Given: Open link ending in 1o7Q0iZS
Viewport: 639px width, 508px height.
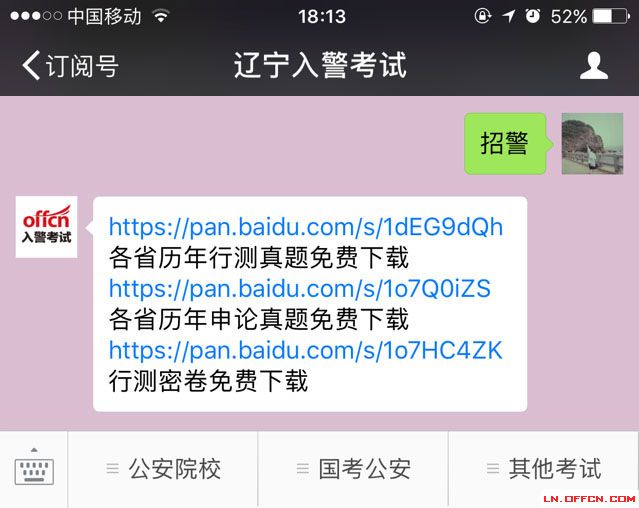Looking at the screenshot, I should [300, 288].
